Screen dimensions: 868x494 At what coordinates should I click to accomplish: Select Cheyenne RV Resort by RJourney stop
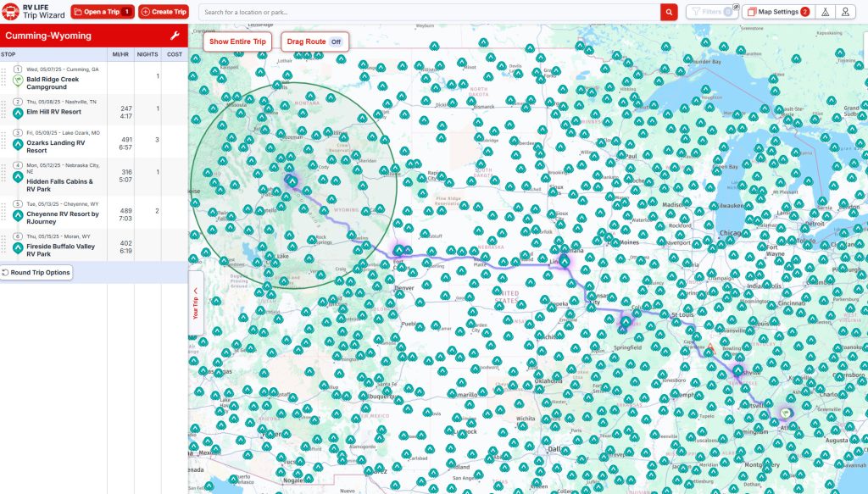pos(62,218)
